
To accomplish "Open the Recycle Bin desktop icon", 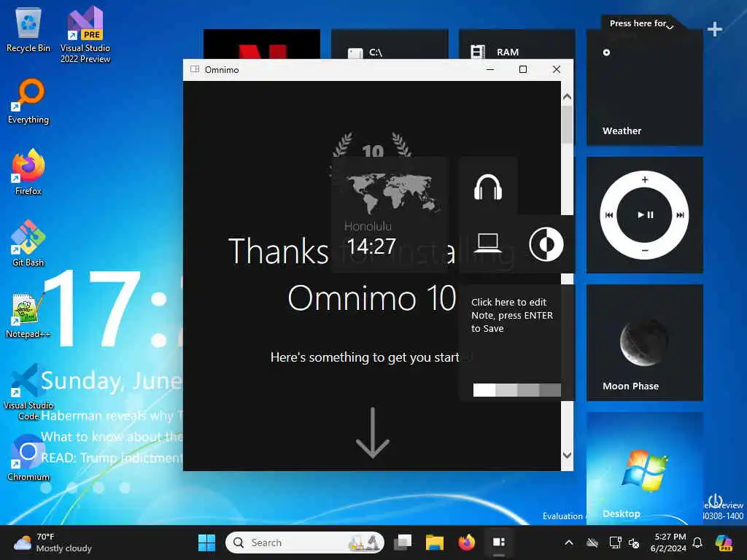I will (x=28, y=31).
